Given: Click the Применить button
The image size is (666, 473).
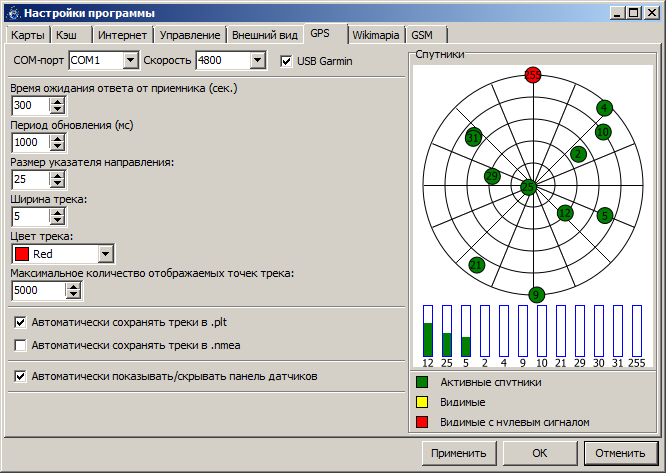Looking at the screenshot, I should pos(459,453).
